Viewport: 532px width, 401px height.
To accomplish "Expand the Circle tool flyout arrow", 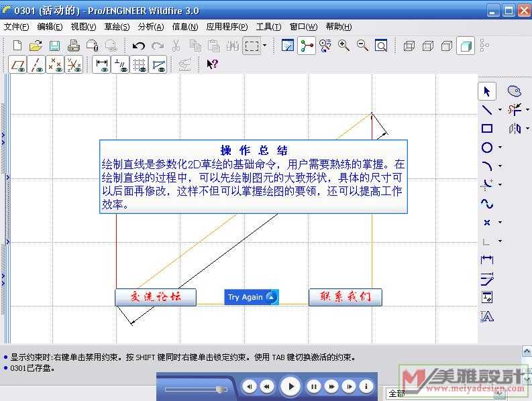I will click(x=500, y=148).
